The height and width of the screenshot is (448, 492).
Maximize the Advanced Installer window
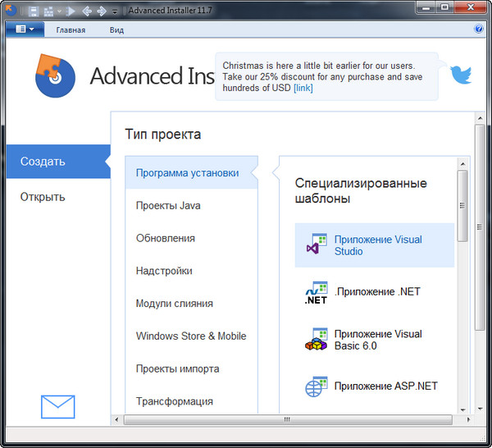tap(444, 7)
